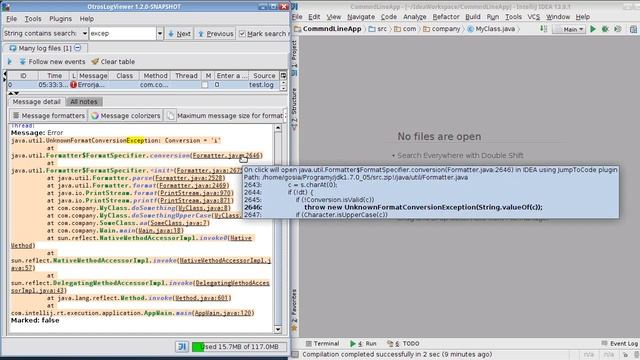The width and height of the screenshot is (640, 360).
Task: Open Tools menu in OtrosLogViewer
Action: tap(33, 19)
